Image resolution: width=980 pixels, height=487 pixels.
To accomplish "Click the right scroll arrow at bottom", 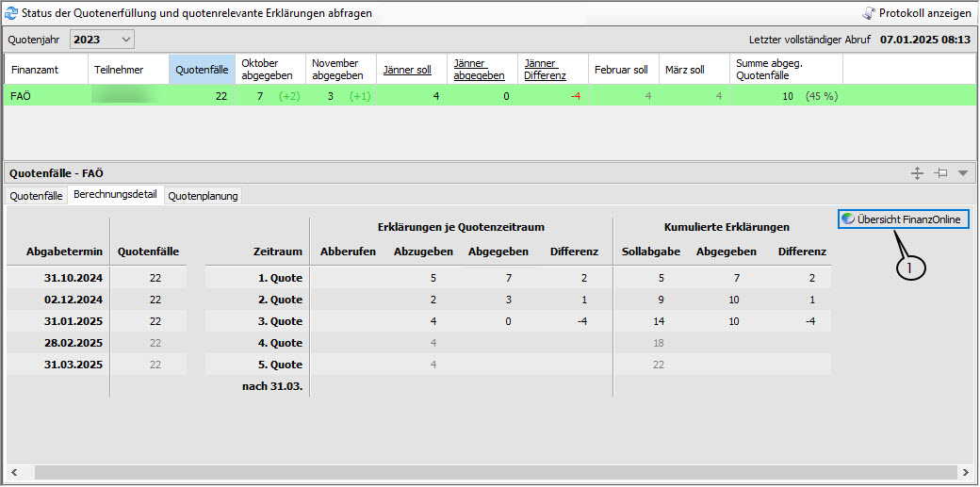I will tap(964, 471).
